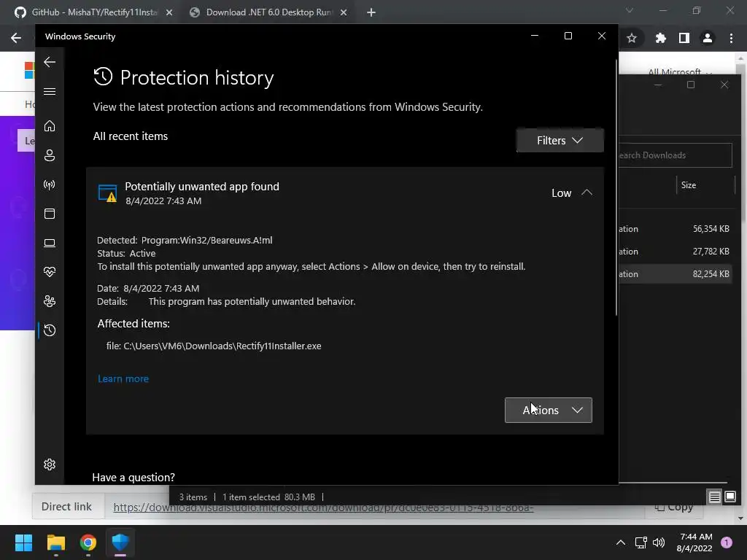Open Google Chrome from the taskbar
Image resolution: width=747 pixels, height=560 pixels.
[x=88, y=542]
